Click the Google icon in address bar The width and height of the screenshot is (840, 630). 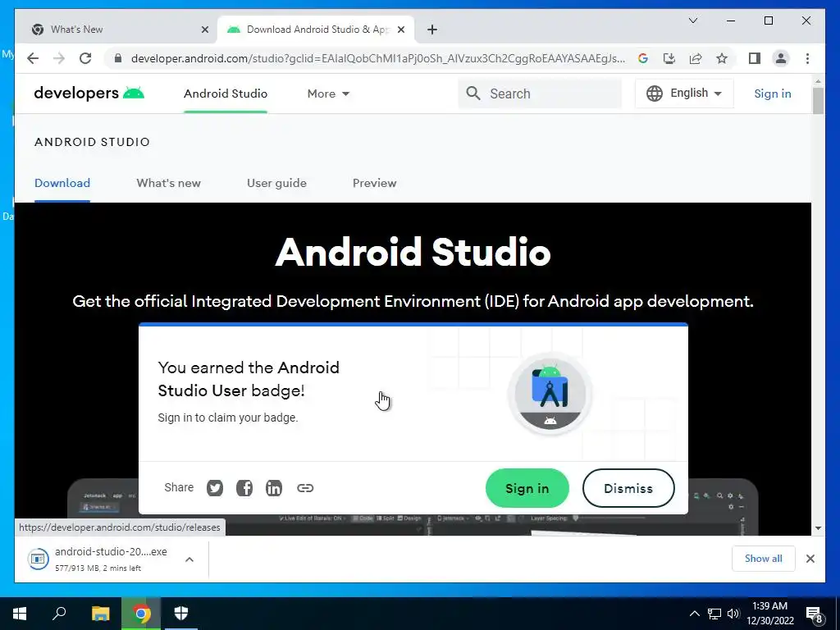[643, 58]
